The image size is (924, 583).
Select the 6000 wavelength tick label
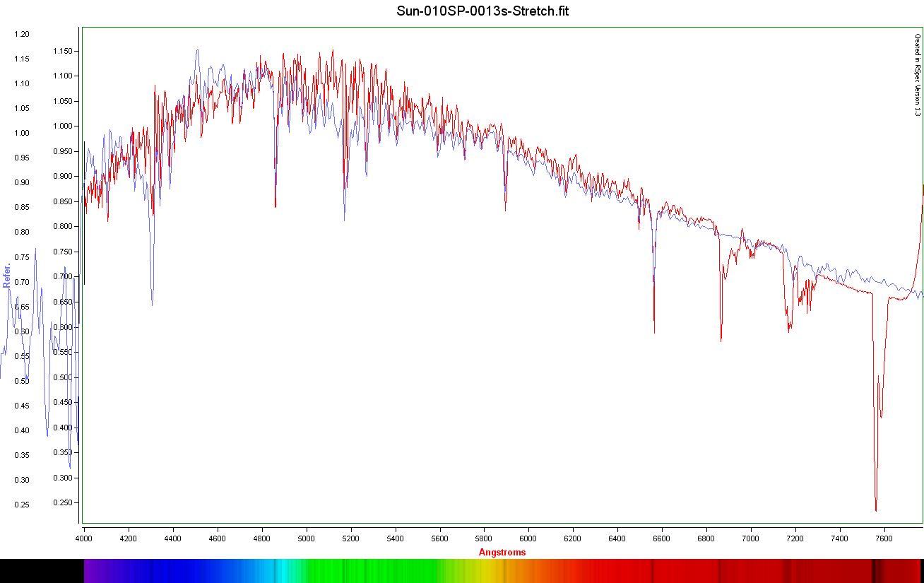click(x=529, y=538)
